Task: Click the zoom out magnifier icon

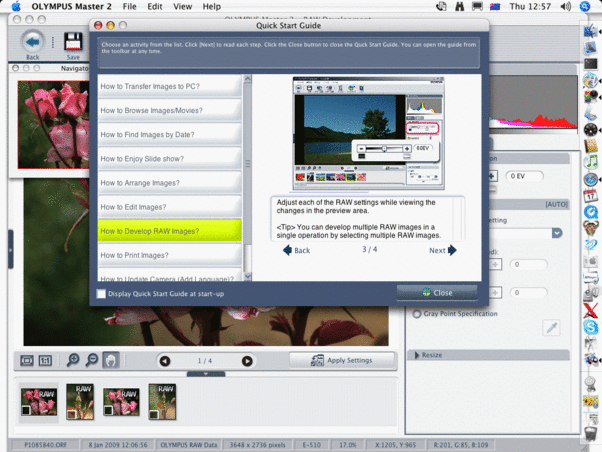Action: [92, 361]
